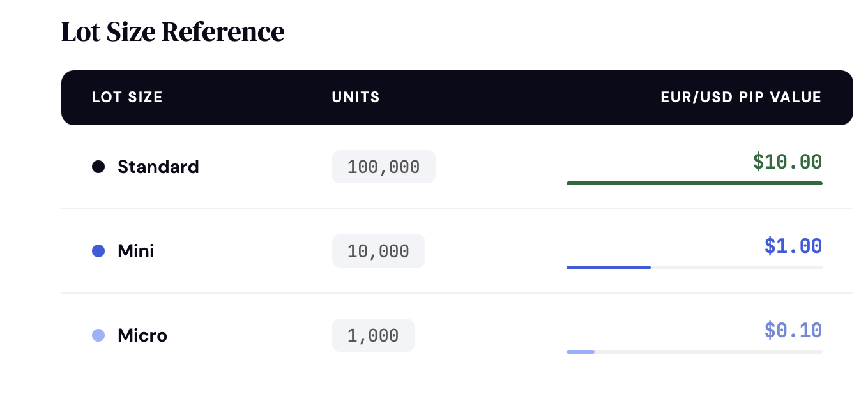Click the 100,000 units badge

[x=384, y=167]
